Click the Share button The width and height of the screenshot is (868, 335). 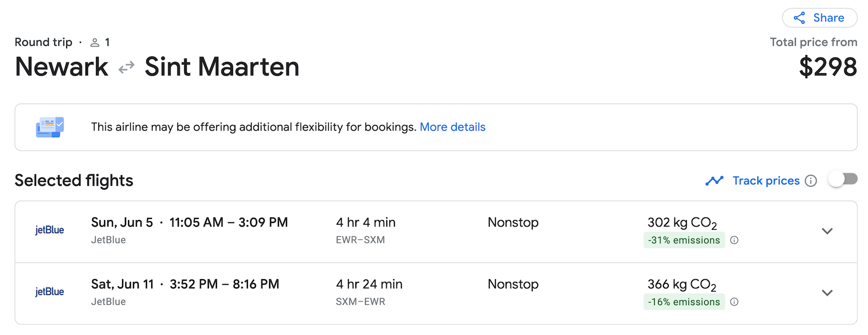tap(820, 17)
